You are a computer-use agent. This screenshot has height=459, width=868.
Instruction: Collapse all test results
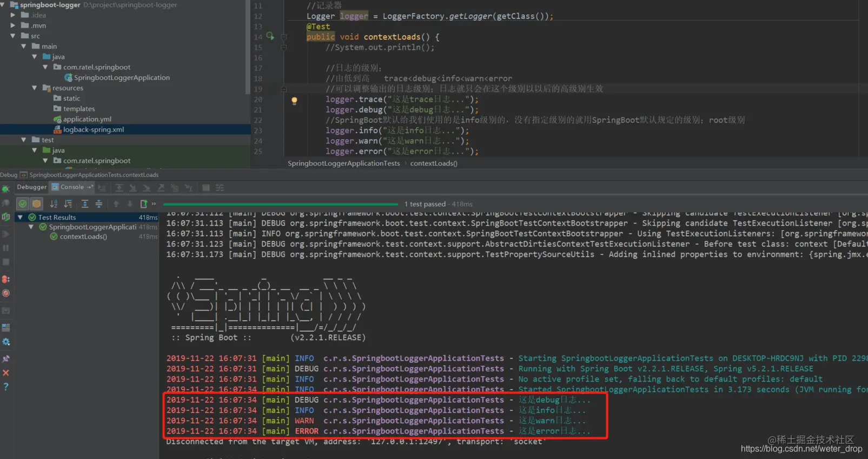pos(98,204)
